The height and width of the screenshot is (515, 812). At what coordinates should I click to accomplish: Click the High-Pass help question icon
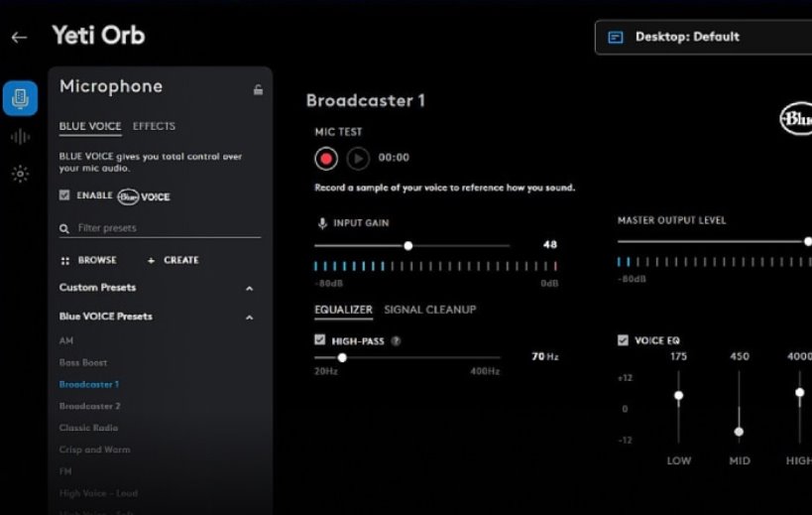pos(396,340)
